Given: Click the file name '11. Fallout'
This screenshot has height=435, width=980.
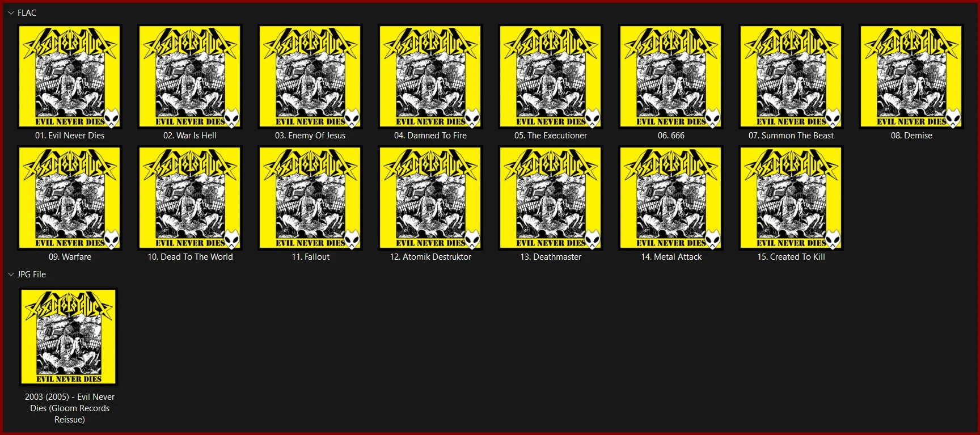Looking at the screenshot, I should pyautogui.click(x=310, y=257).
